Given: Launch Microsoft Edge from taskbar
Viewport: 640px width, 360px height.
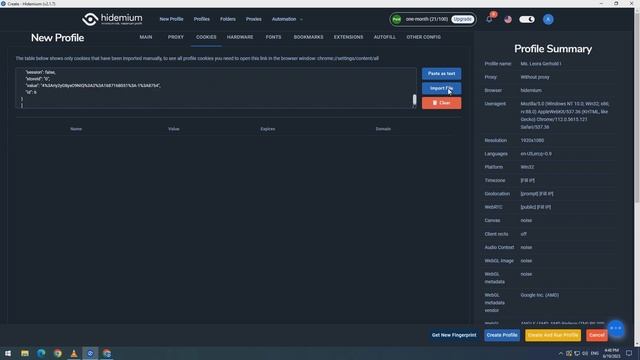Looking at the screenshot, I should 41,353.
